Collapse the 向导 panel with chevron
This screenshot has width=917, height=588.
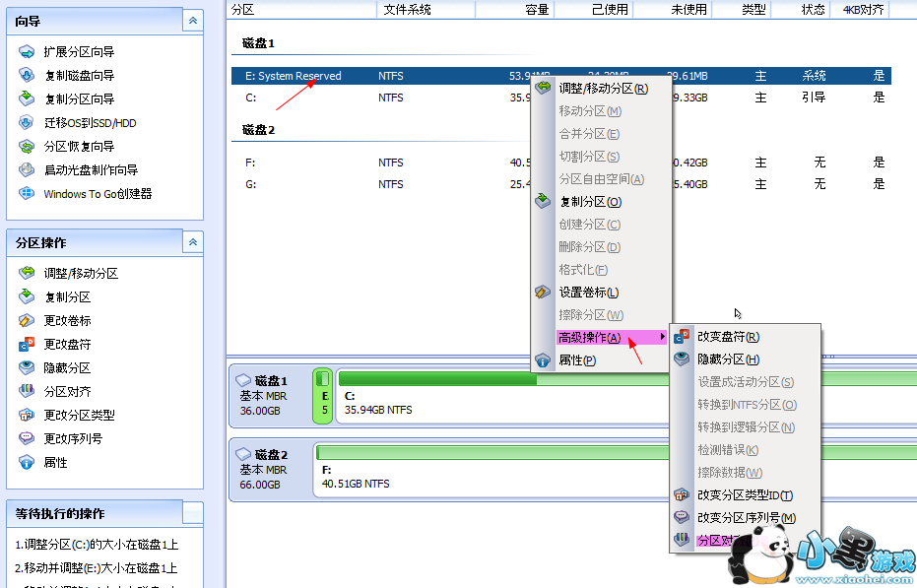point(192,21)
